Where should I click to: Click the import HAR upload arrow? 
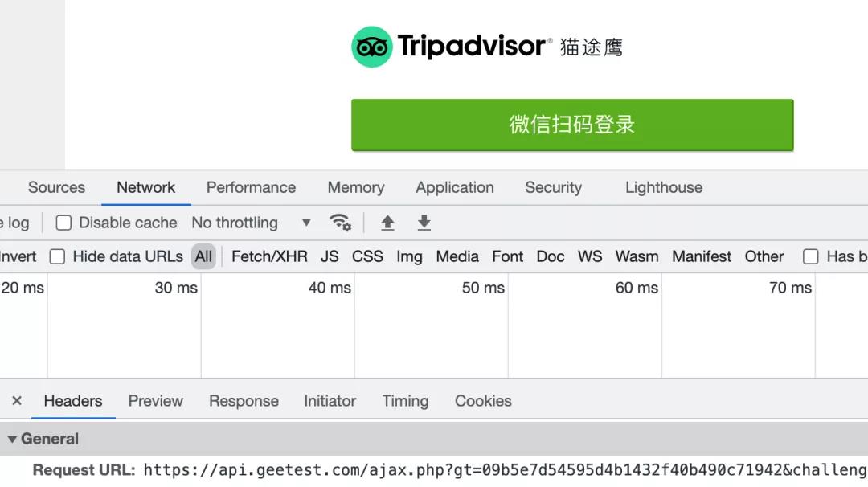click(387, 223)
